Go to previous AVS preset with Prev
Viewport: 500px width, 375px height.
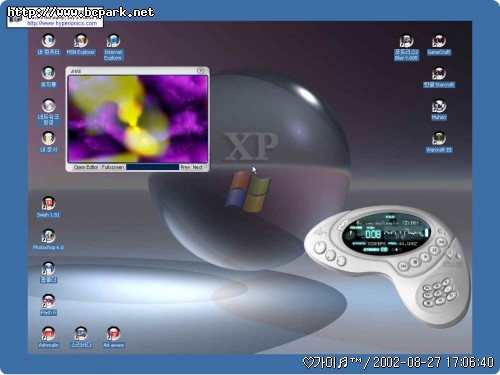click(185, 167)
